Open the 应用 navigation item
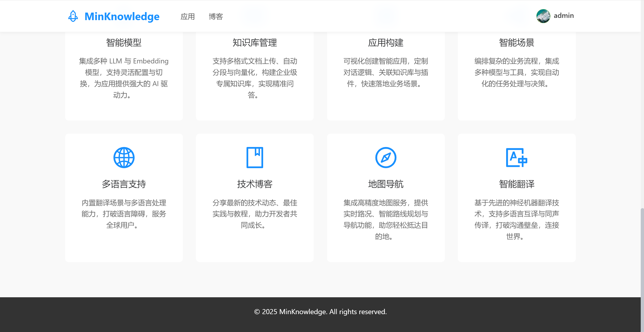The width and height of the screenshot is (644, 332). click(x=188, y=16)
